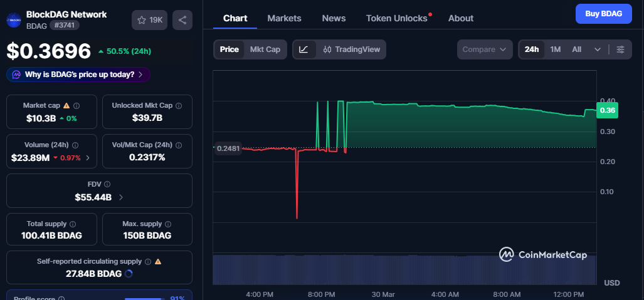Screen dimensions: 644x300
Task: Click the 150B BDAG max supply
Action: tap(147, 236)
